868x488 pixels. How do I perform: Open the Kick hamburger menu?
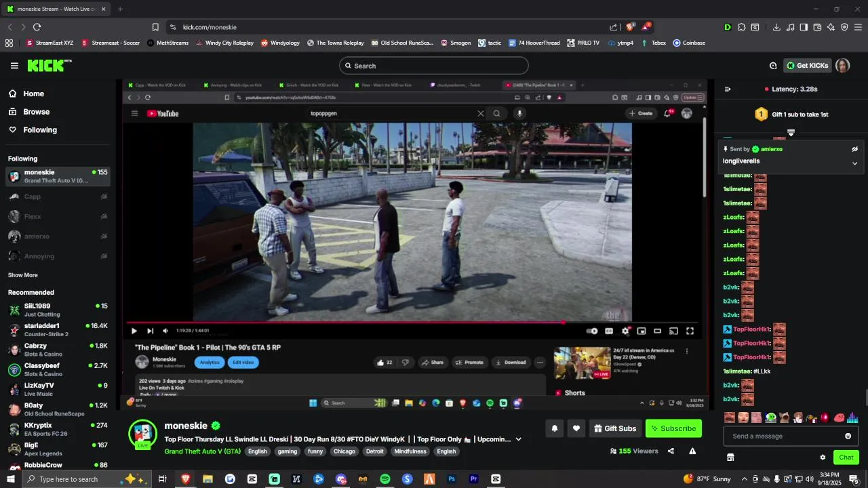[14, 66]
